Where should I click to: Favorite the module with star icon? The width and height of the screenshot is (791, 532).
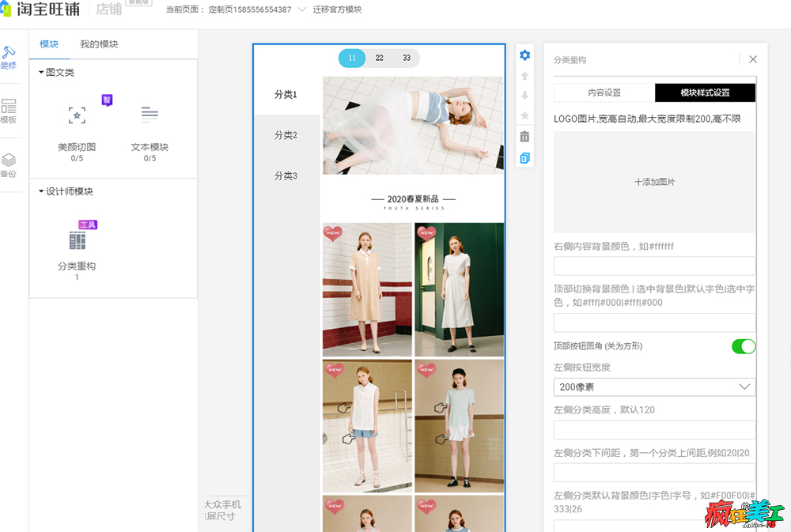point(524,115)
